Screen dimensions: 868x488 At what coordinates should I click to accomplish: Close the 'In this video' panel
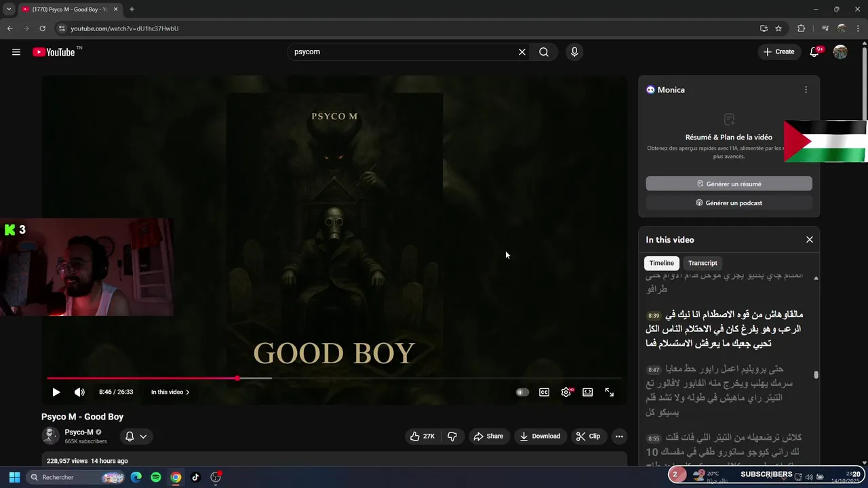point(809,240)
